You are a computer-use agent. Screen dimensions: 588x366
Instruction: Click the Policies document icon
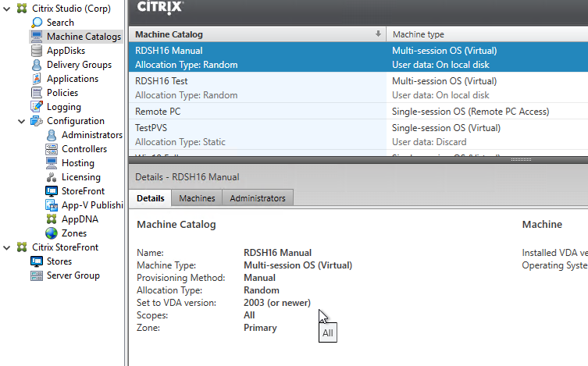pyautogui.click(x=37, y=93)
